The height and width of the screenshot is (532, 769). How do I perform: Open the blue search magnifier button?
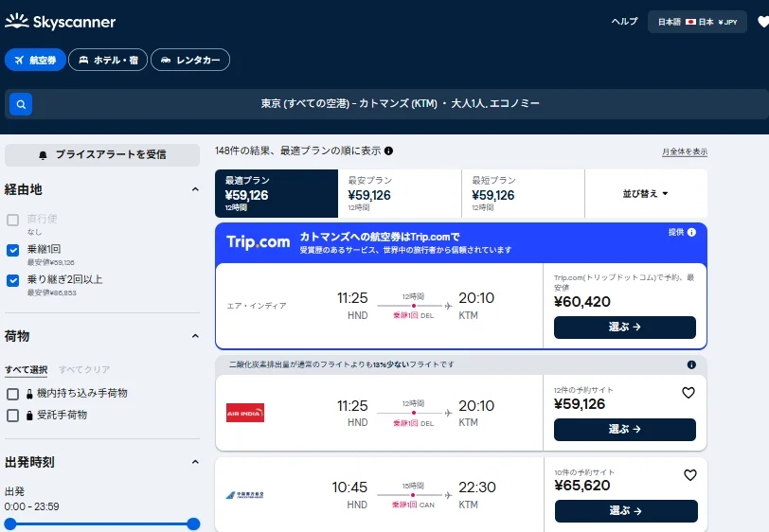(21, 104)
